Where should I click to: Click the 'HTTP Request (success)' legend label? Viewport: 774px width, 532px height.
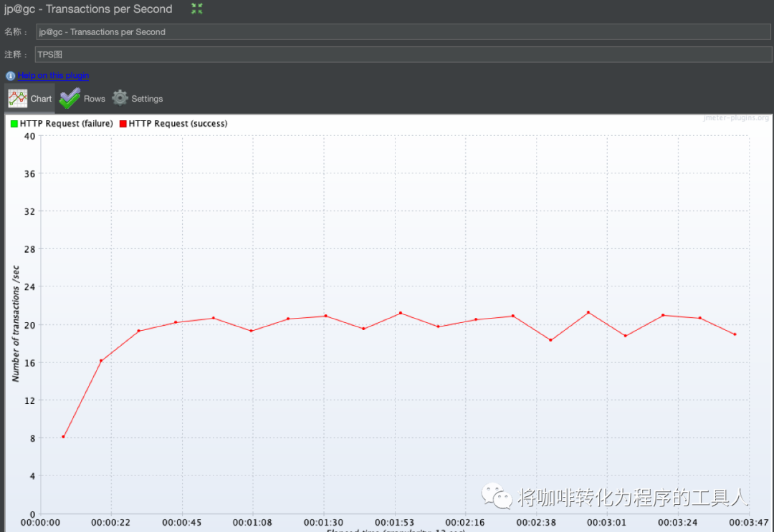(178, 124)
